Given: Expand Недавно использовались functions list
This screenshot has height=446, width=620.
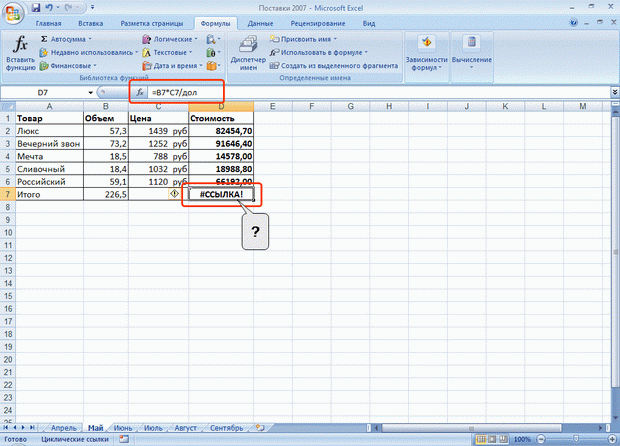Looking at the screenshot, I should (x=89, y=52).
